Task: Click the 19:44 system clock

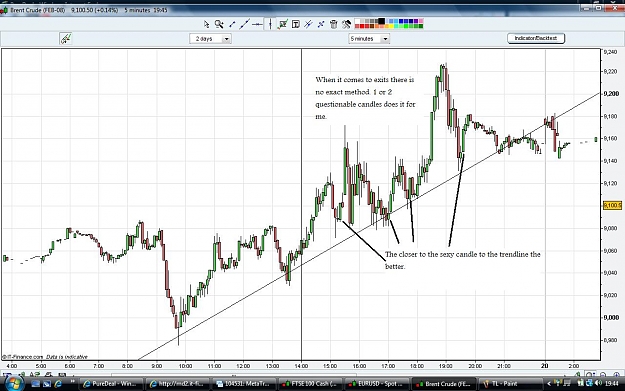Action: click(611, 383)
